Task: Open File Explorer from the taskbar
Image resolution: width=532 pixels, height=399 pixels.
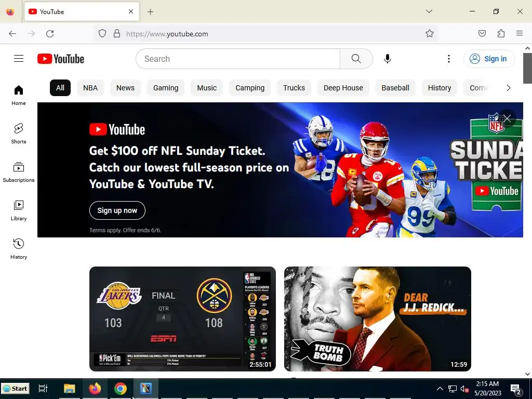Action: 69,388
